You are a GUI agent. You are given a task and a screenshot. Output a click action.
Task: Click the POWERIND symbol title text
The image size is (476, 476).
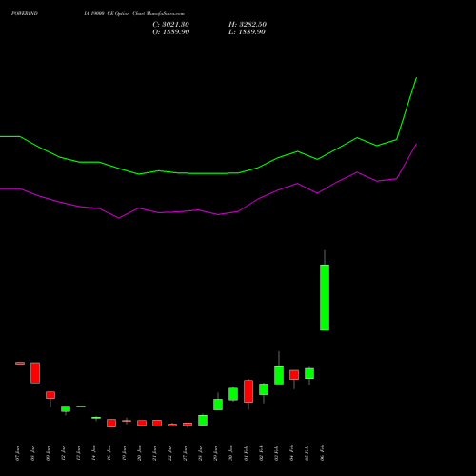tap(25, 13)
